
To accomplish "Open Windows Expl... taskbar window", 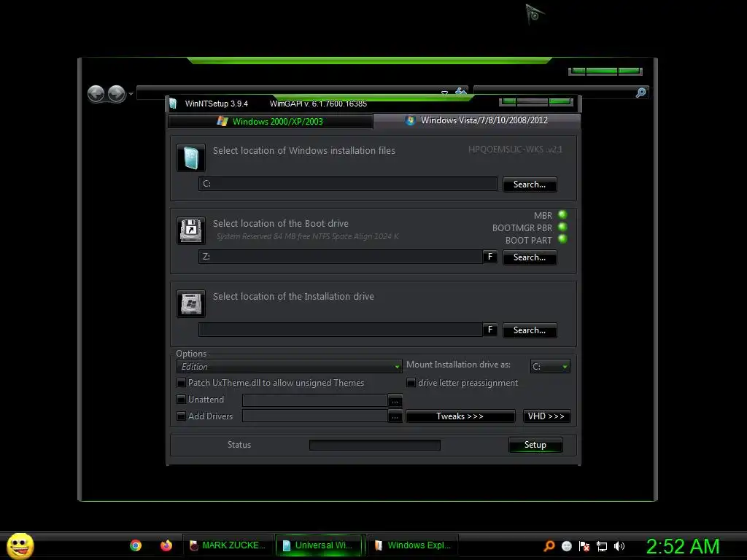I will coord(413,545).
